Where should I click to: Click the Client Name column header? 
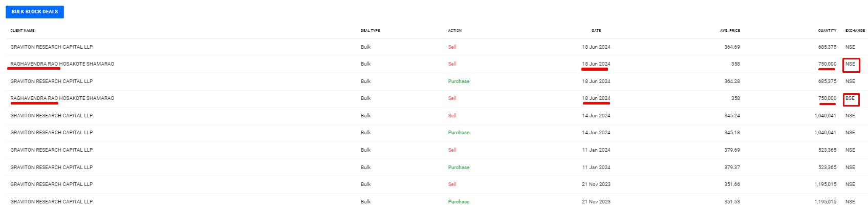point(23,31)
